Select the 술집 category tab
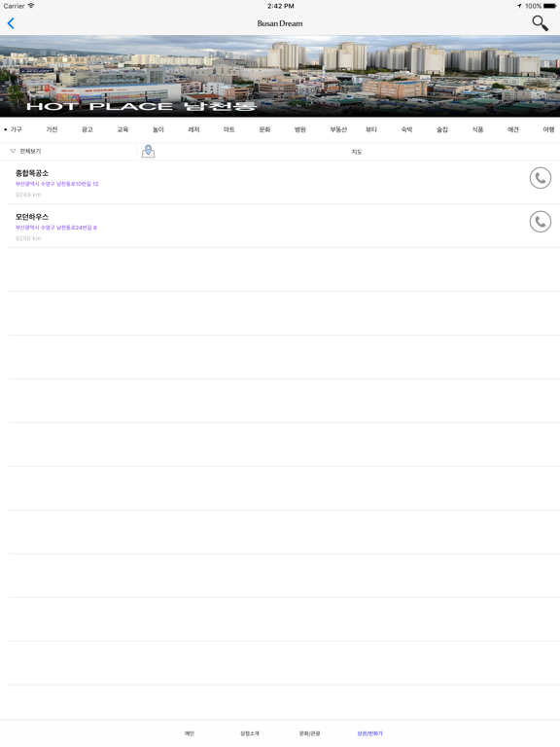The width and height of the screenshot is (560, 747). click(x=442, y=129)
